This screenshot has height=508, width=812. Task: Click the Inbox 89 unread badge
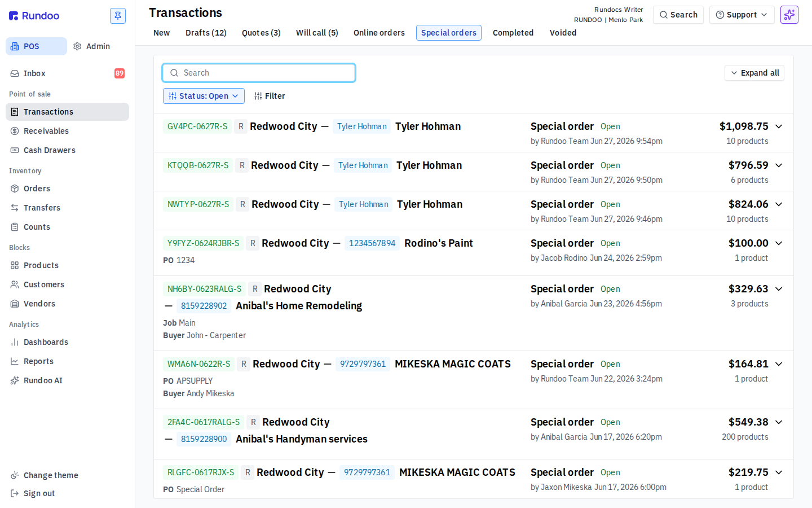[120, 73]
